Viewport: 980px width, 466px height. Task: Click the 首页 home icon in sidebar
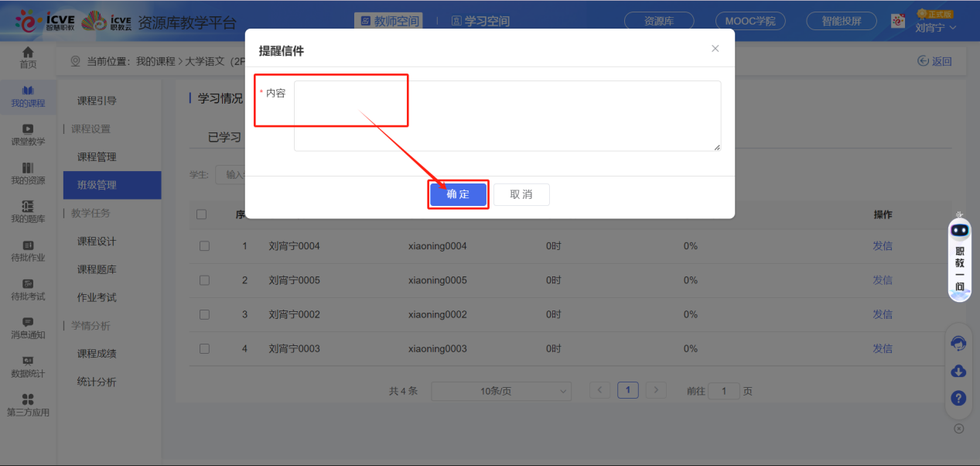[x=28, y=57]
